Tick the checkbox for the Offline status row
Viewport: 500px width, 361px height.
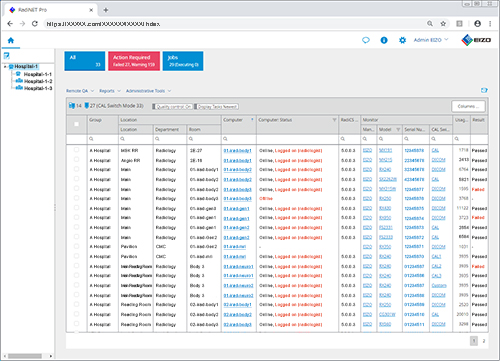76,198
